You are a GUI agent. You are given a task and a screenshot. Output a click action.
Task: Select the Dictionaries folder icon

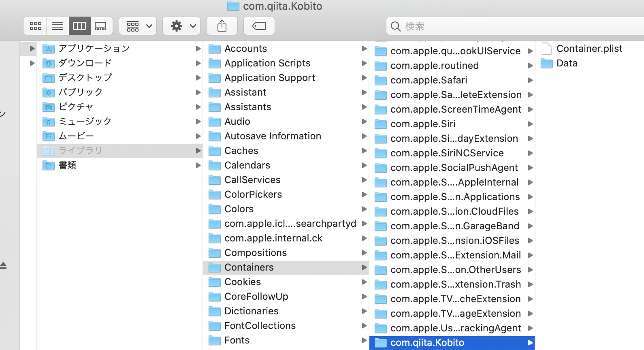215,311
